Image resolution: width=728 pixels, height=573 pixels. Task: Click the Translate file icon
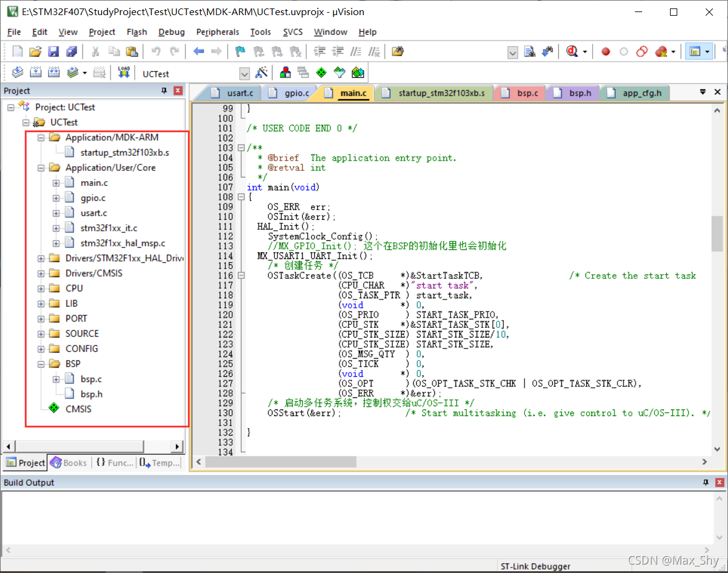tap(18, 73)
